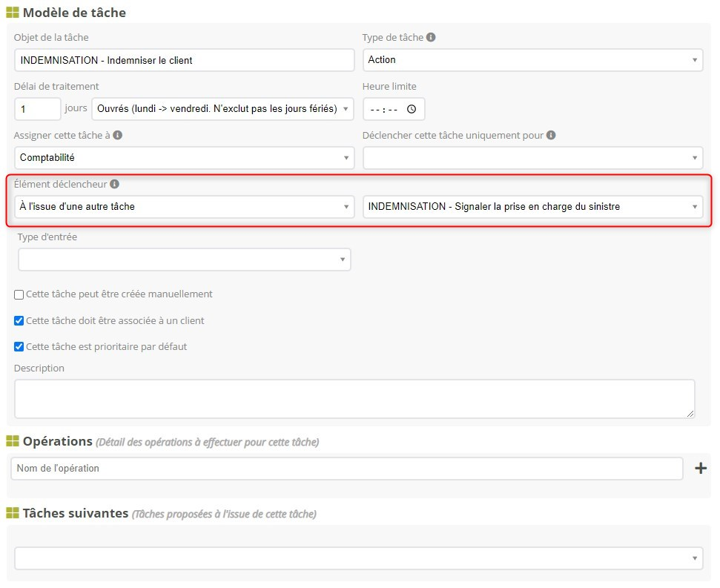
Task: Click the grid icon beside Modèle de tâche
Action: click(x=13, y=13)
